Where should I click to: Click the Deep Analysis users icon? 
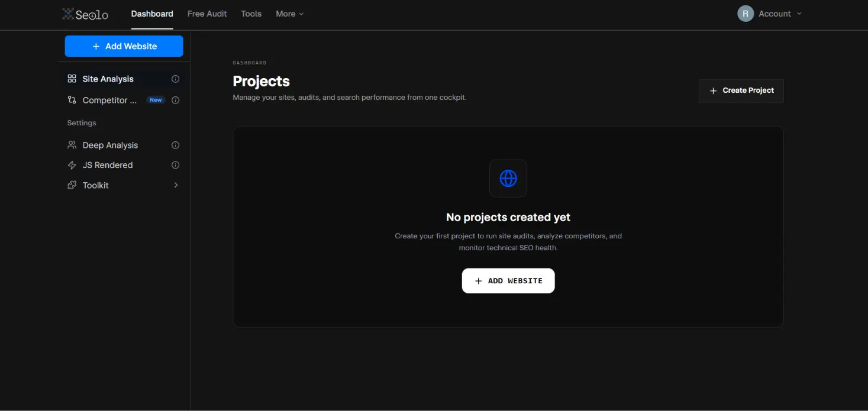[72, 145]
